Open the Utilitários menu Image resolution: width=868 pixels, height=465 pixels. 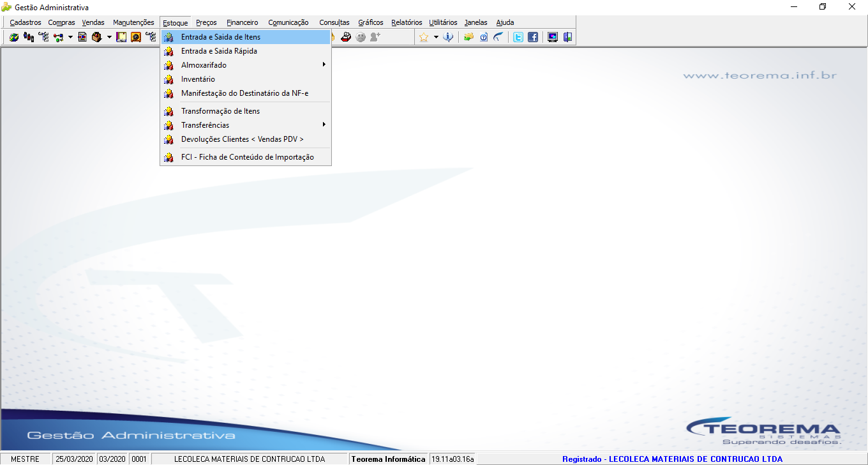tap(443, 22)
